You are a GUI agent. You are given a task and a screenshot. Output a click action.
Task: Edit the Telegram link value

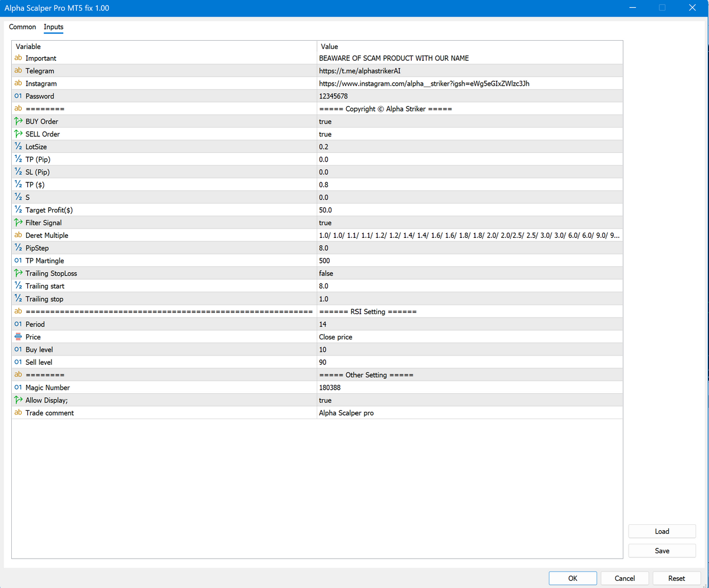[470, 71]
